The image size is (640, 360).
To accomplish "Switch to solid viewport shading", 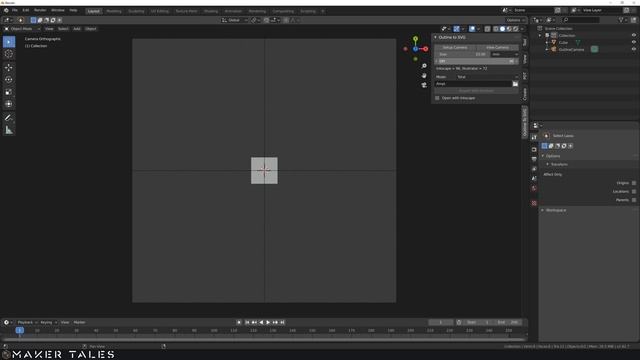I will point(502,29).
